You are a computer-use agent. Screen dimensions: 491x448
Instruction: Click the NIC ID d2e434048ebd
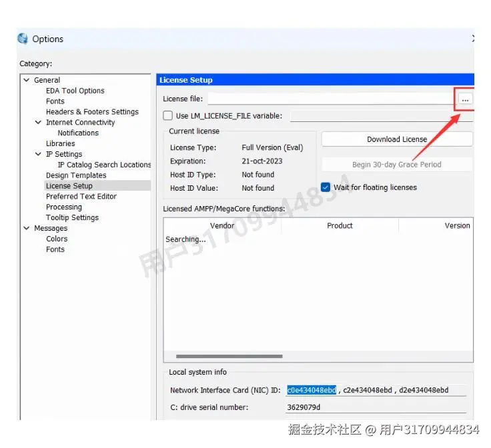click(x=424, y=390)
